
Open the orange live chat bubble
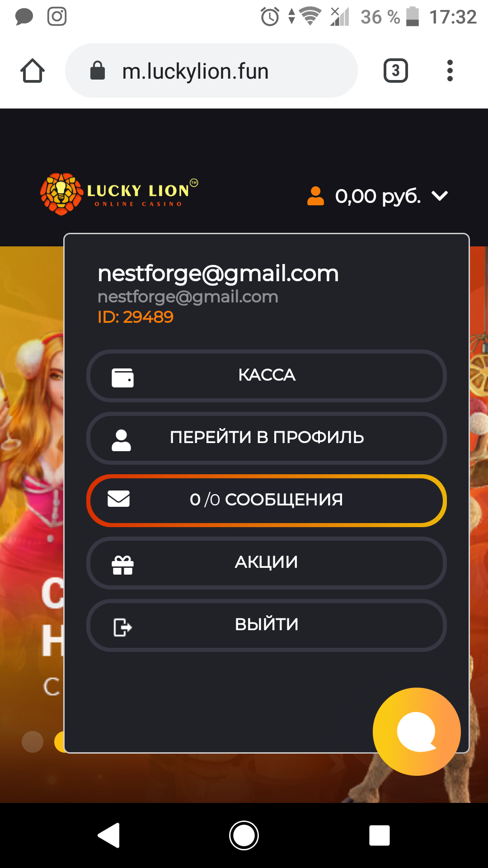pos(417,731)
